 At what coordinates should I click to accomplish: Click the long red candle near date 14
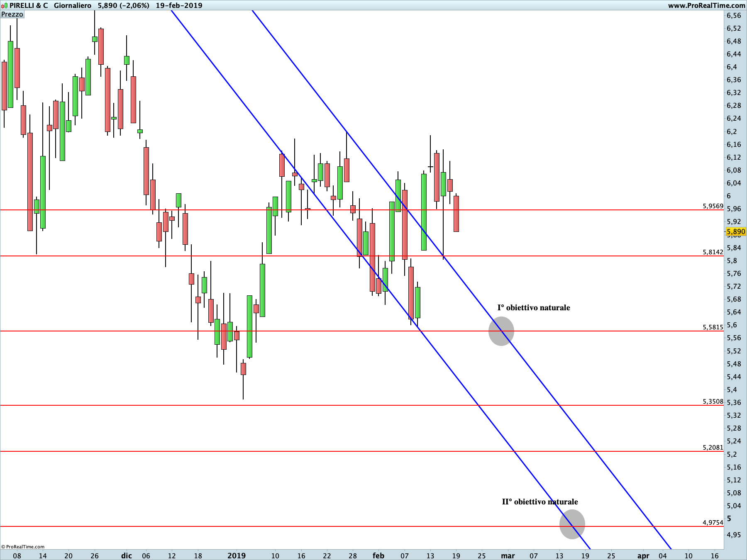coord(30,182)
